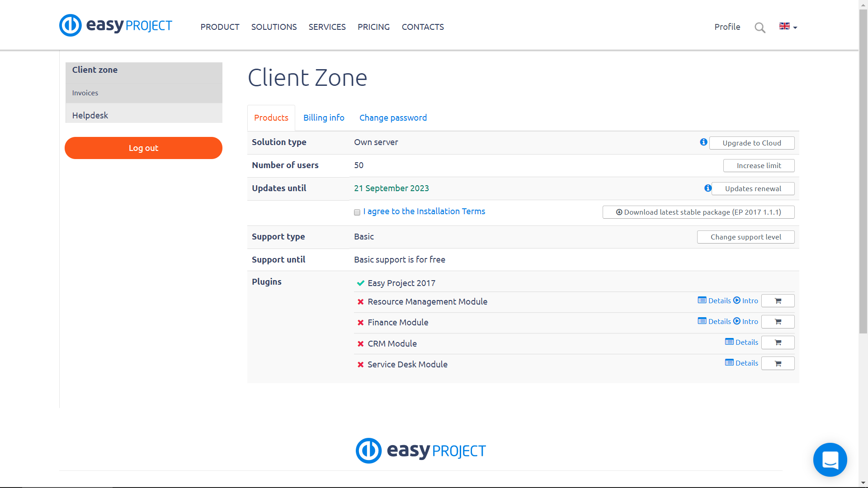Open Invoices in the sidebar
Image resolution: width=868 pixels, height=488 pixels.
tap(85, 93)
